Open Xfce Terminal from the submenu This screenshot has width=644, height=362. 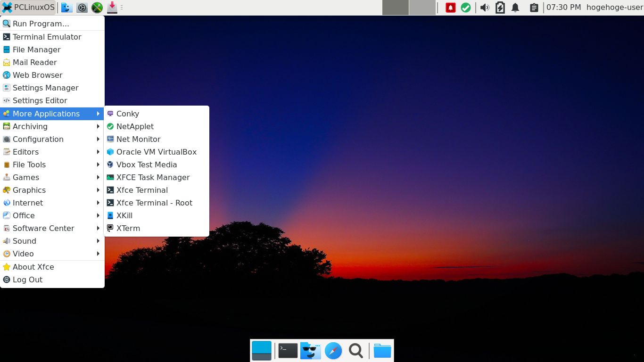pyautogui.click(x=157, y=190)
